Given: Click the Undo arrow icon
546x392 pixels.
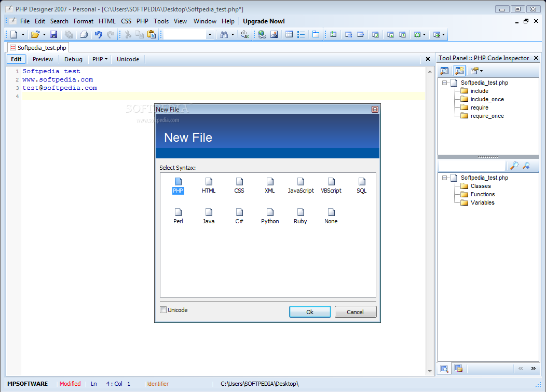Looking at the screenshot, I should tap(99, 34).
